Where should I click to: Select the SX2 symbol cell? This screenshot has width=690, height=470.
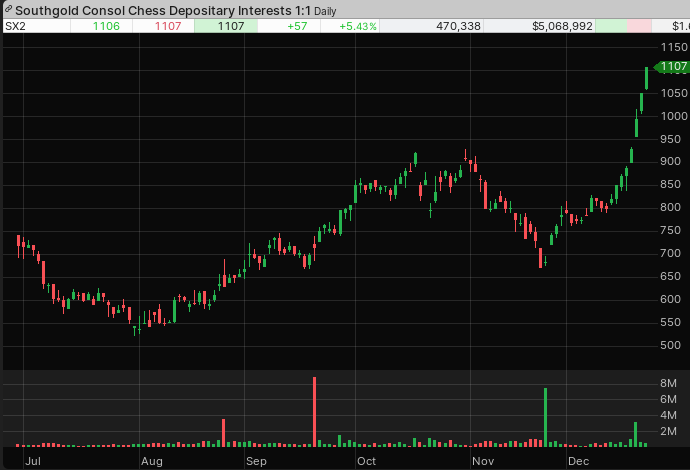[37, 26]
